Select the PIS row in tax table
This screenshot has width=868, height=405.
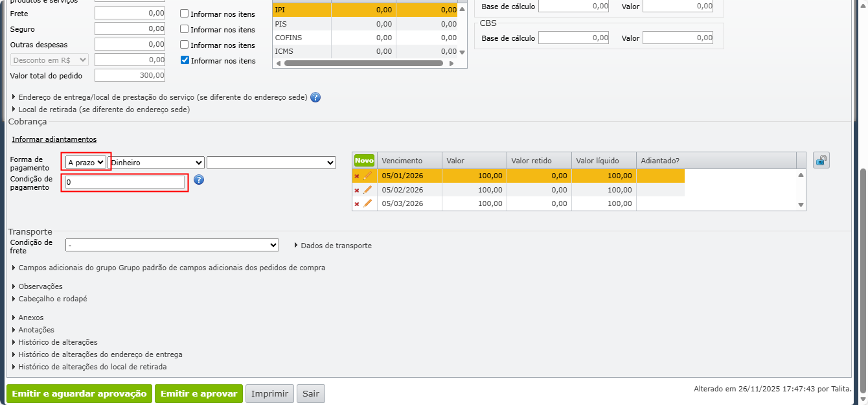pyautogui.click(x=365, y=24)
